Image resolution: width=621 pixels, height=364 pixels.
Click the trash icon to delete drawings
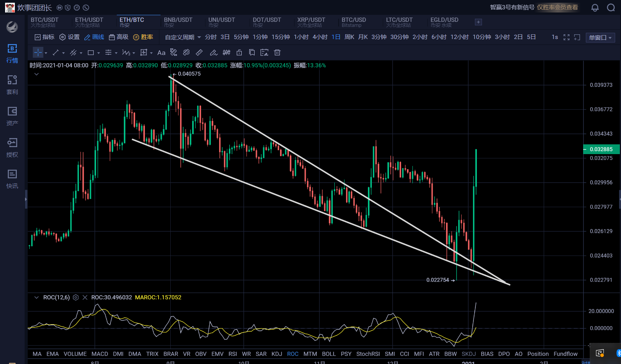coord(277,53)
